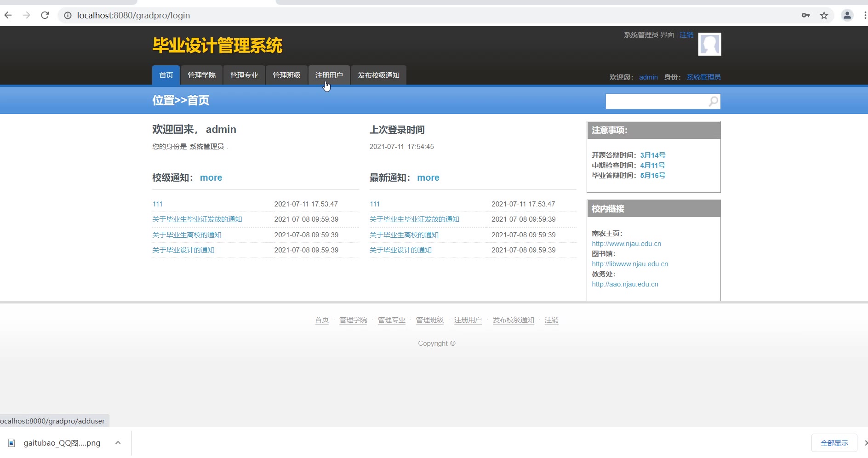Click the 3月14号 opening defense date

click(x=653, y=155)
